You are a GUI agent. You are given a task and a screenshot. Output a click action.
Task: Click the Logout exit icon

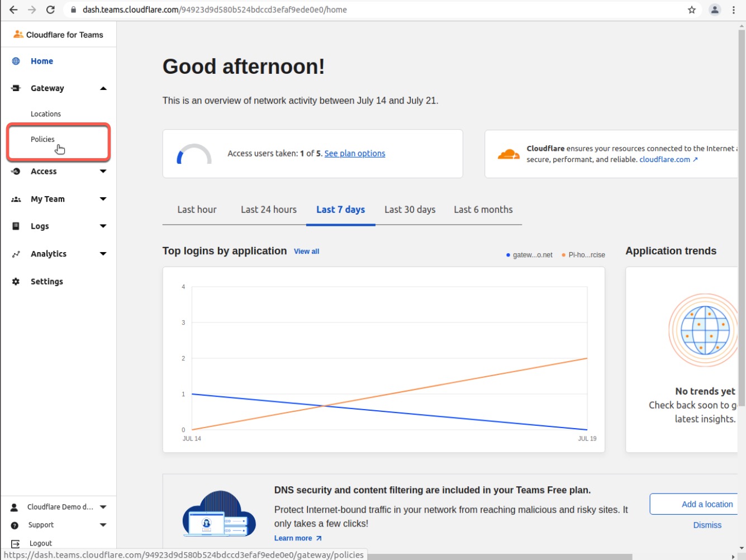[16, 543]
